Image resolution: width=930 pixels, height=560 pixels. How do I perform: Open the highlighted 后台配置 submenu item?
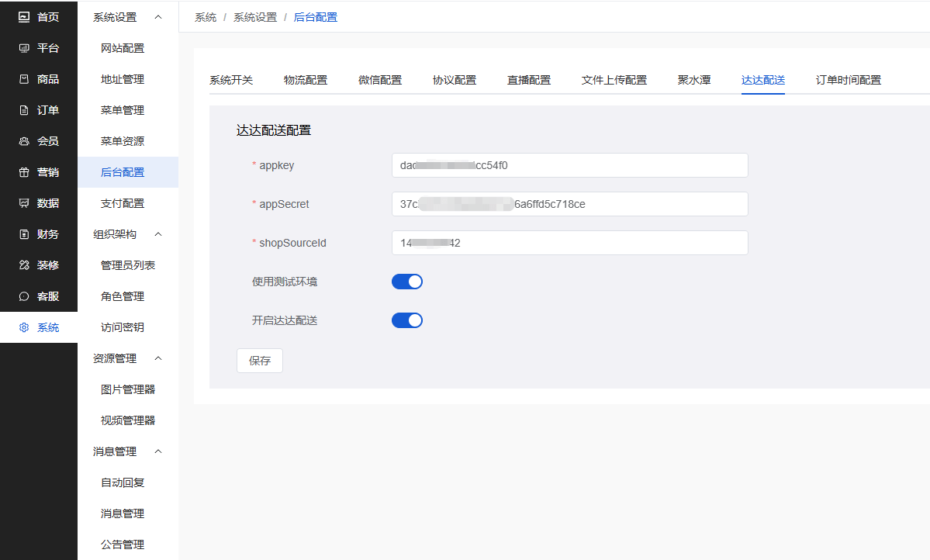(128, 172)
